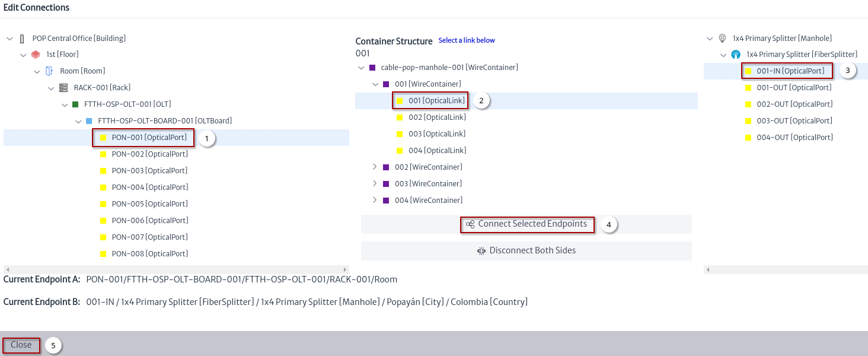
Task: Click the Current Endpoint A path text
Action: click(x=242, y=279)
